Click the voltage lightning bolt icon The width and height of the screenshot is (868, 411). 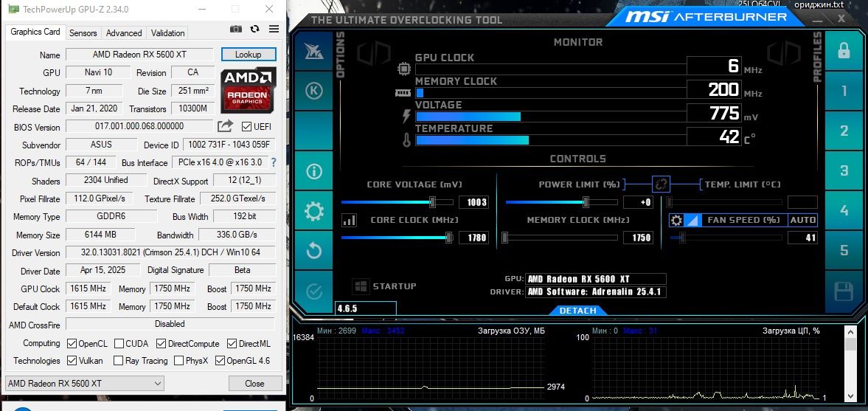(407, 115)
